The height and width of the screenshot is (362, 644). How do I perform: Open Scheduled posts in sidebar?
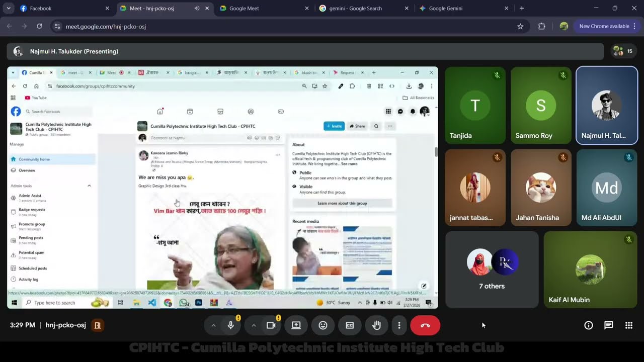52,268
